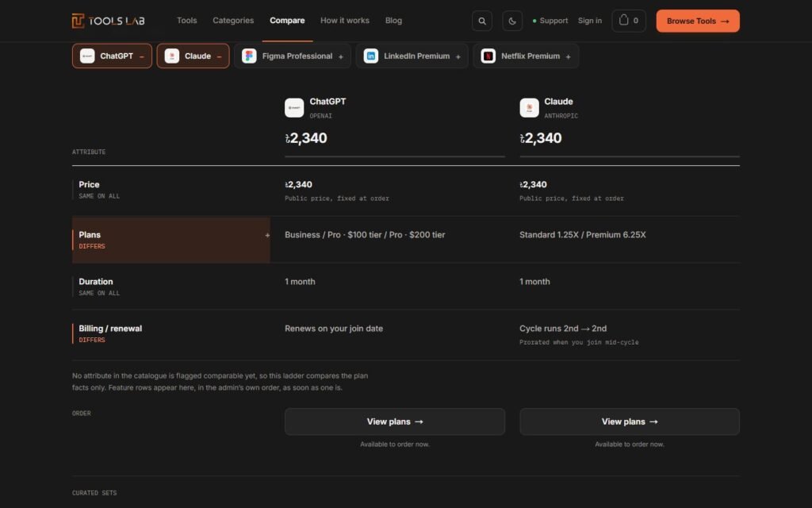Click the ChatGPT column title
The height and width of the screenshot is (508, 812).
click(327, 102)
